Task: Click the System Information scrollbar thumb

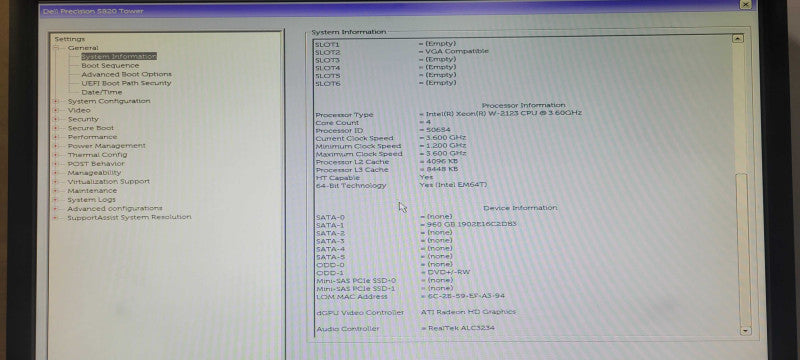Action: pyautogui.click(x=741, y=249)
